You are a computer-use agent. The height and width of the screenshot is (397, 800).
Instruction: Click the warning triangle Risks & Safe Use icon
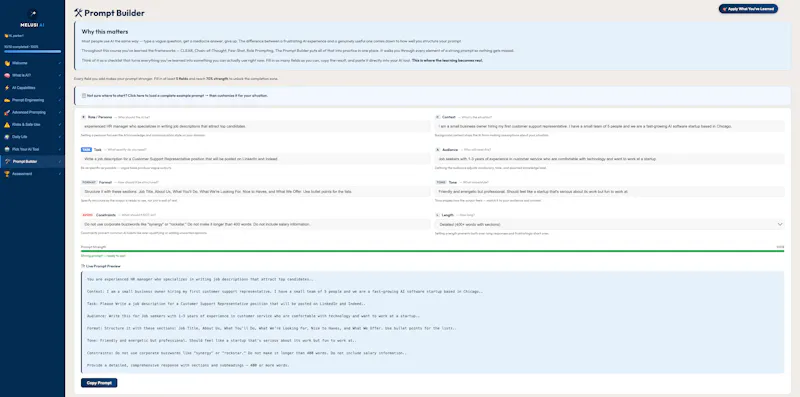[7, 125]
